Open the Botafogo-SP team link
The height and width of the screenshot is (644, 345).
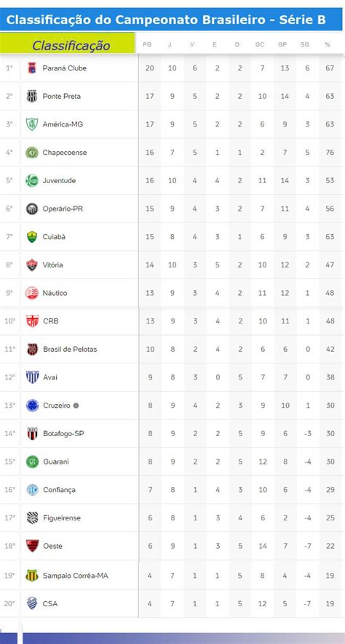tap(63, 433)
